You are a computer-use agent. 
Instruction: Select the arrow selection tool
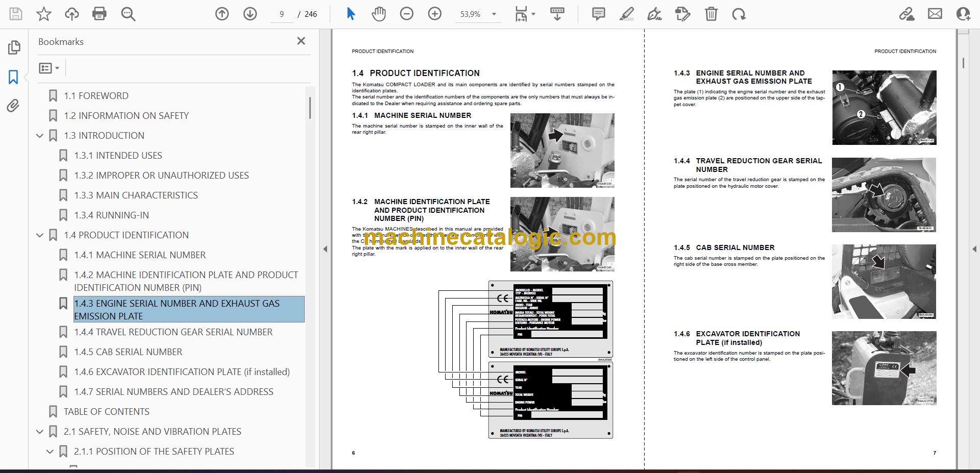pos(351,14)
